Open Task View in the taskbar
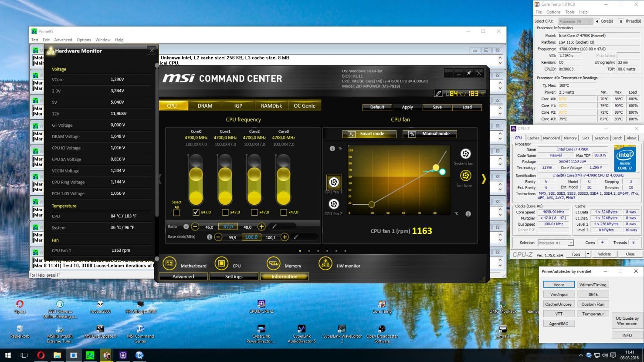This screenshot has width=644, height=362. [x=24, y=355]
